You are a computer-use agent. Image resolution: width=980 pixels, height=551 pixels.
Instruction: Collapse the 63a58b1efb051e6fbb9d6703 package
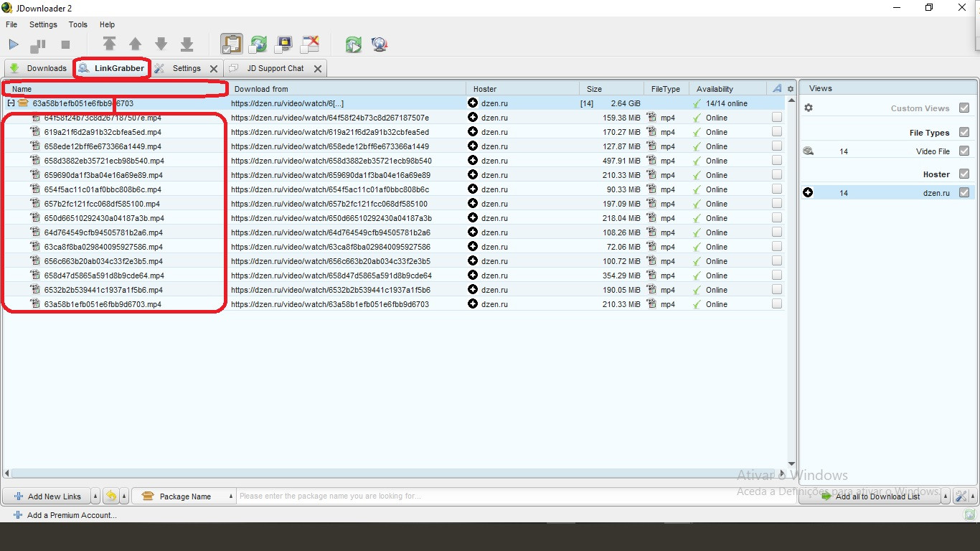click(x=11, y=103)
